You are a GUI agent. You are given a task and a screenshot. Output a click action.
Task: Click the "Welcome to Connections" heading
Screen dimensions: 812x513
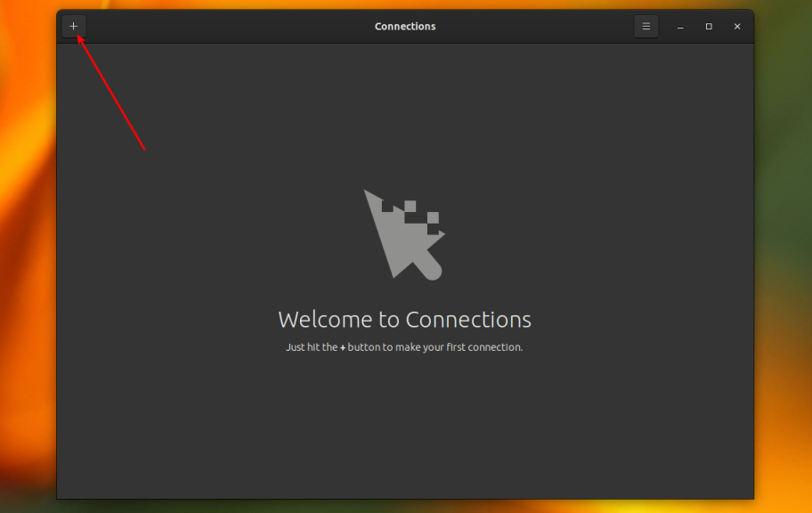click(404, 319)
